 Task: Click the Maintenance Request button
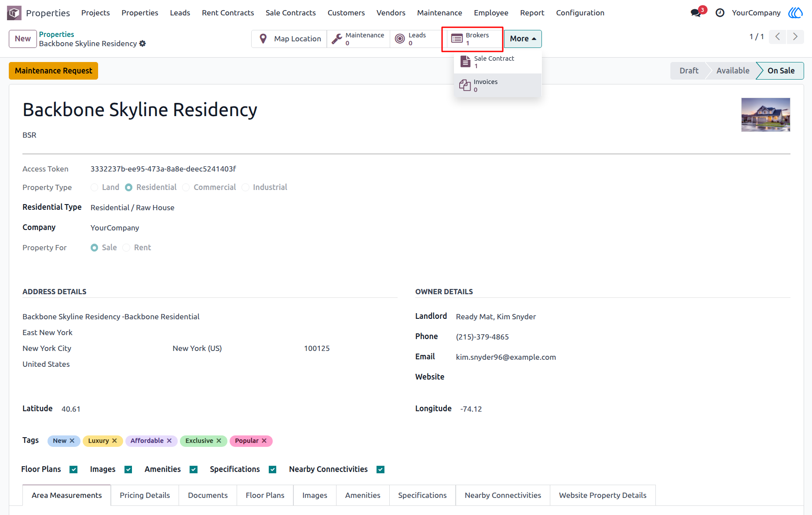54,71
